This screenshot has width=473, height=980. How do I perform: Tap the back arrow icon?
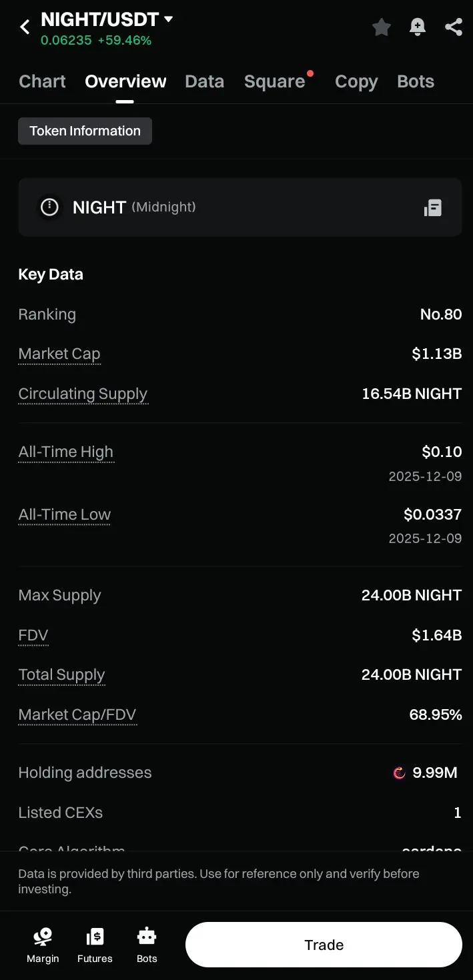coord(25,27)
